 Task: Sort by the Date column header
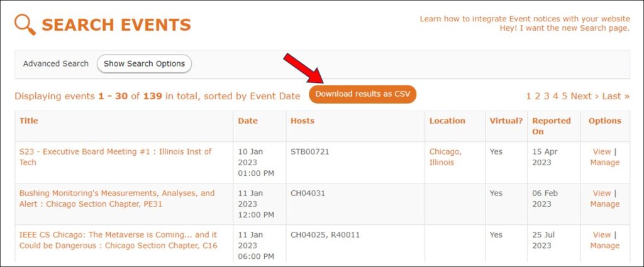pyautogui.click(x=248, y=121)
